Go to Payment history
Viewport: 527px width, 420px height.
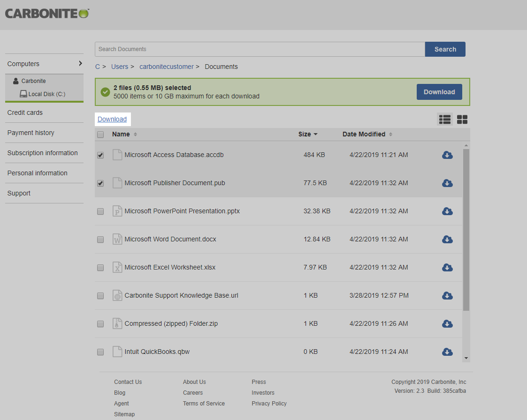tap(31, 133)
